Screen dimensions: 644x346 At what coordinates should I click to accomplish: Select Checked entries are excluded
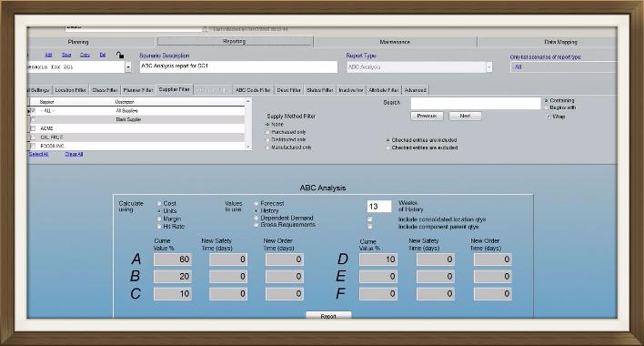point(387,148)
